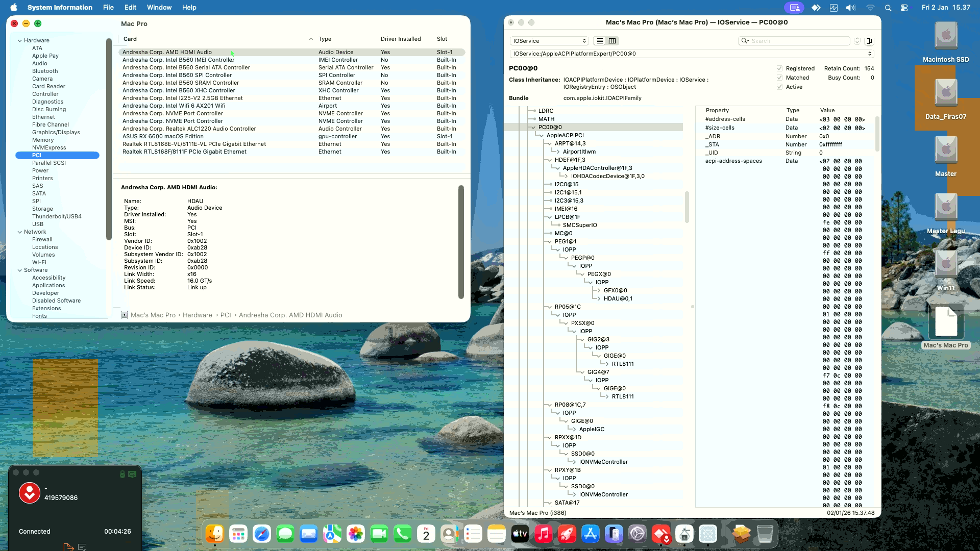Open Calendar icon in the Dock
Viewport: 980px width, 551px height.
(426, 534)
